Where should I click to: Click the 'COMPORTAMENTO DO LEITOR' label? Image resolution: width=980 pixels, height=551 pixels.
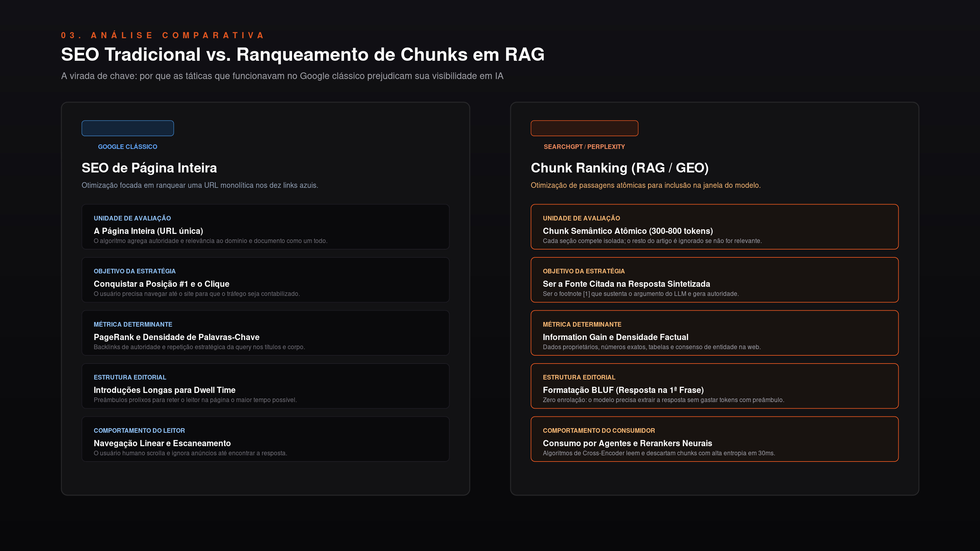[139, 430]
